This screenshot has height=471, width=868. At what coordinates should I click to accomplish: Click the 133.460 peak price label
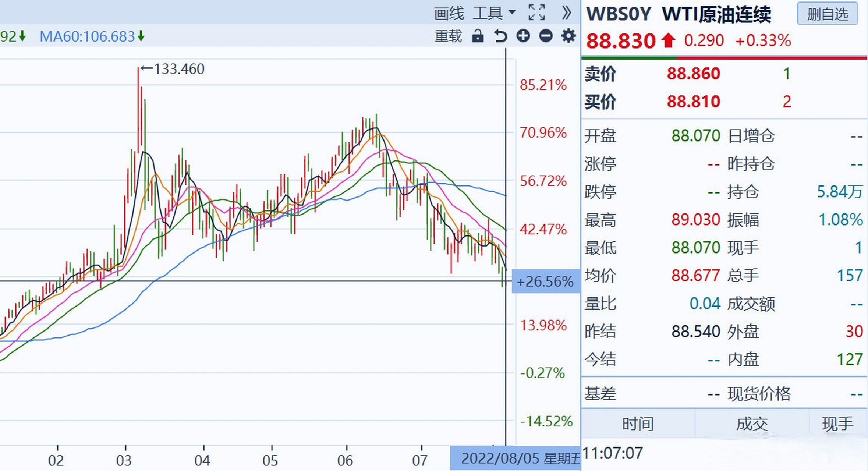pos(179,69)
